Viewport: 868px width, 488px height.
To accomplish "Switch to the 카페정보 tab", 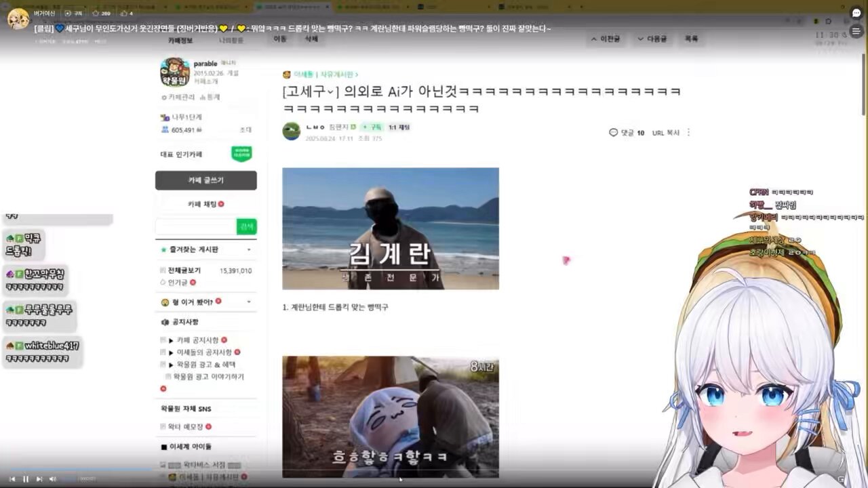I will coord(180,41).
